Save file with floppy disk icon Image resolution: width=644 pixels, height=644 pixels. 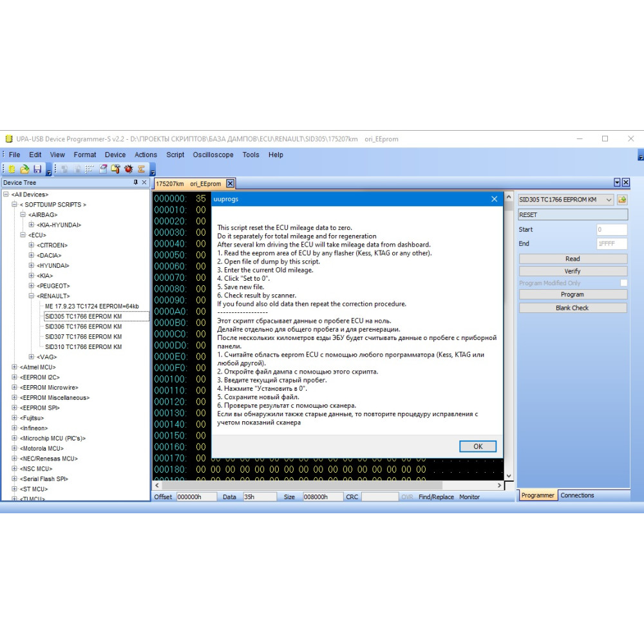point(37,169)
